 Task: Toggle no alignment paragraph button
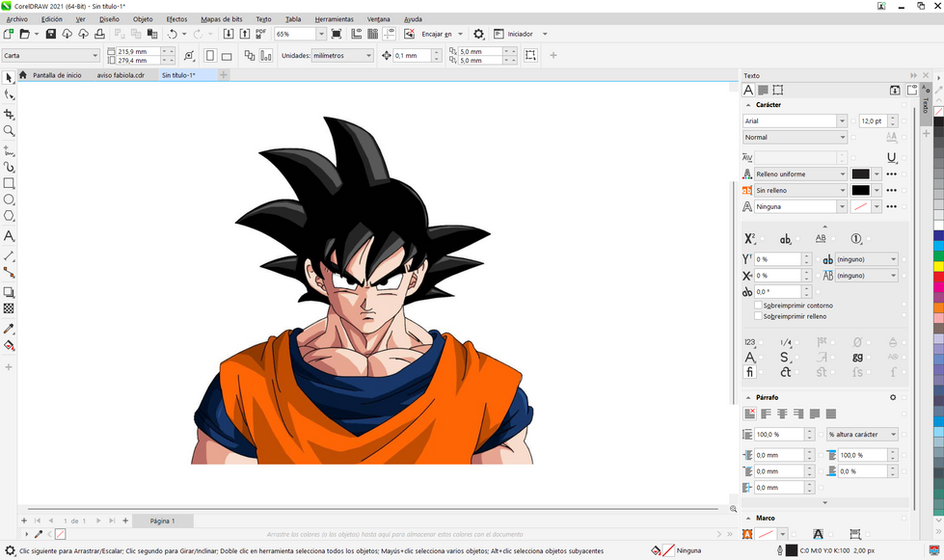coord(749,413)
